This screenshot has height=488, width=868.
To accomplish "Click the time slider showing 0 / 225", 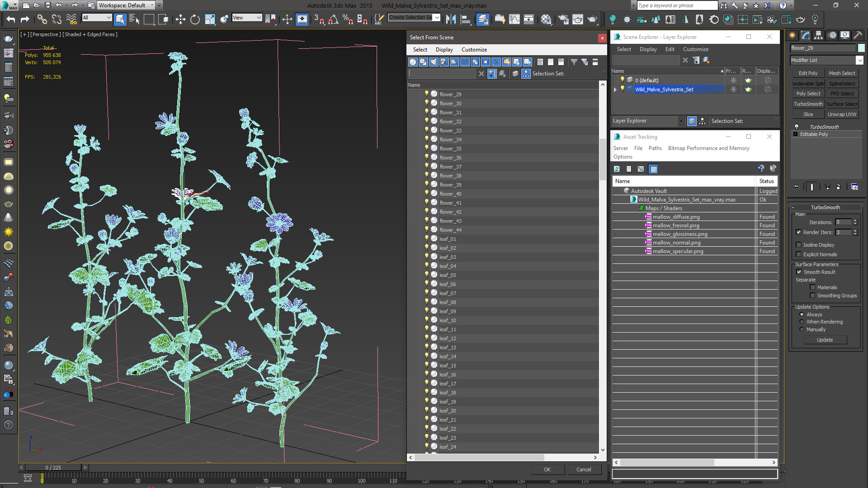I will 53,468.
